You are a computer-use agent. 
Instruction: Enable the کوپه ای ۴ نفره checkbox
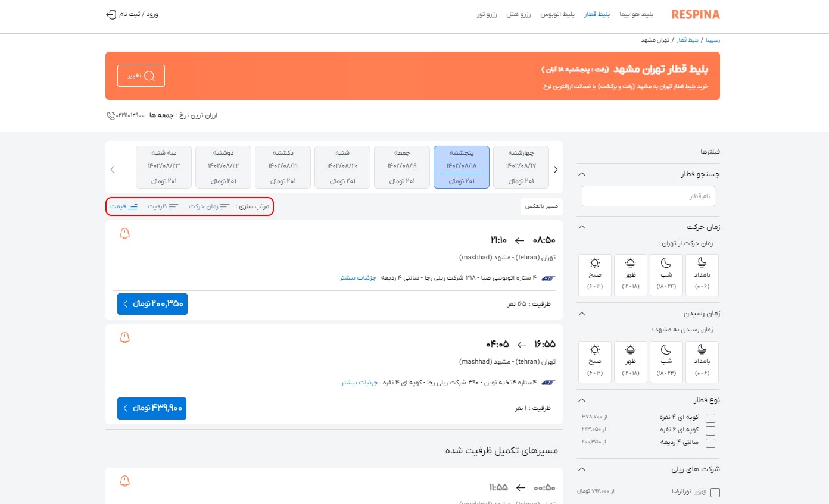pyautogui.click(x=710, y=418)
